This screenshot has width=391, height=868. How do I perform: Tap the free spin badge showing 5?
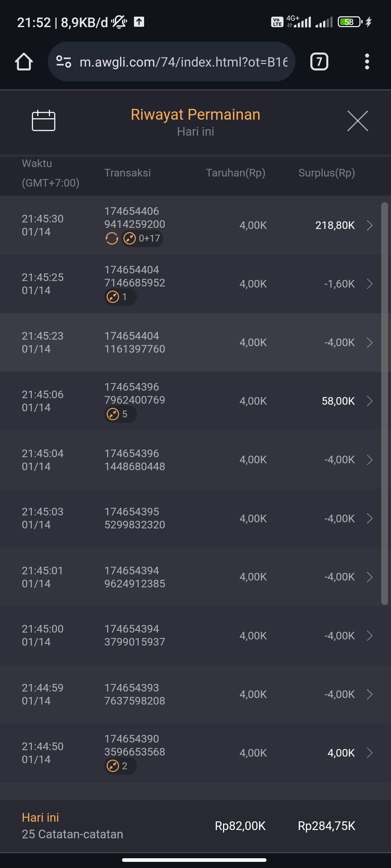coord(120,414)
